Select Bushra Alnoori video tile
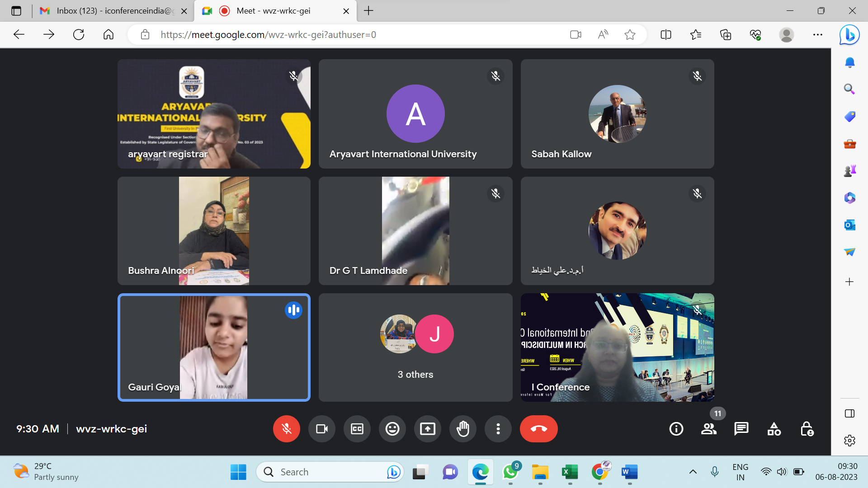The height and width of the screenshot is (488, 868). tap(214, 230)
